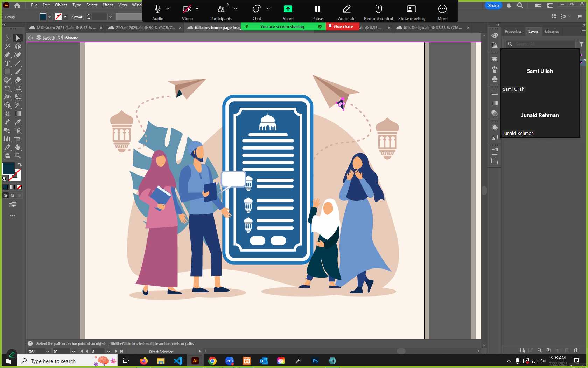Click Windows taskbar search box

tap(67, 361)
